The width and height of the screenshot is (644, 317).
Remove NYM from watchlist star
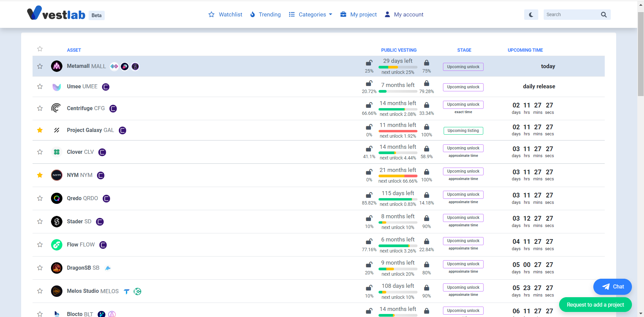click(40, 175)
